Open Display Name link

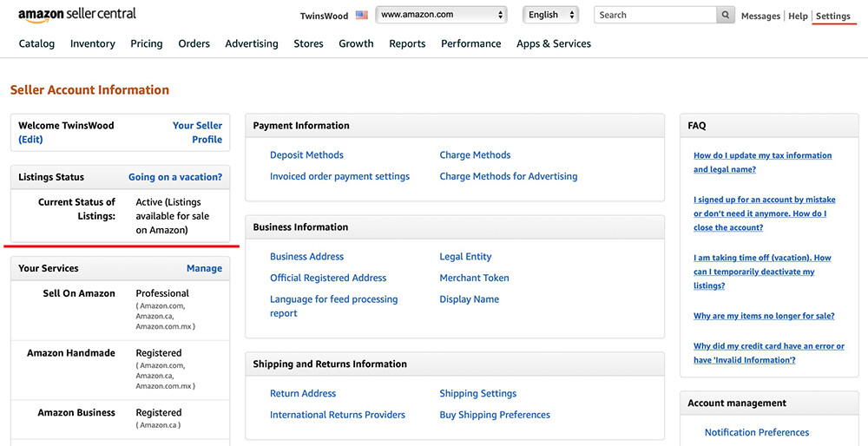tap(470, 299)
